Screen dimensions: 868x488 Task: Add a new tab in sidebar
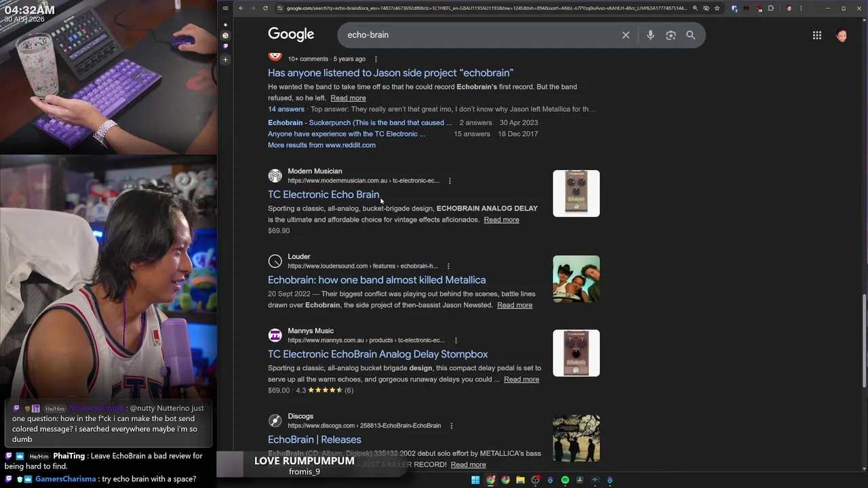coord(226,60)
